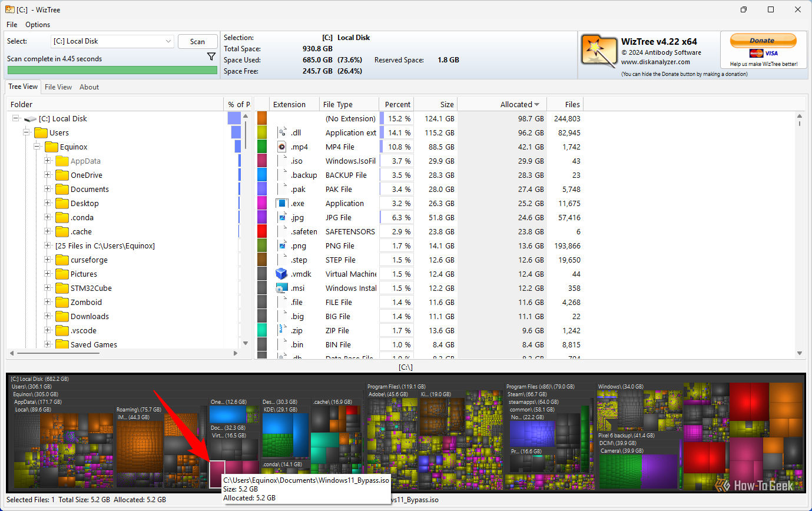
Task: Click the Donate button
Action: (x=763, y=41)
